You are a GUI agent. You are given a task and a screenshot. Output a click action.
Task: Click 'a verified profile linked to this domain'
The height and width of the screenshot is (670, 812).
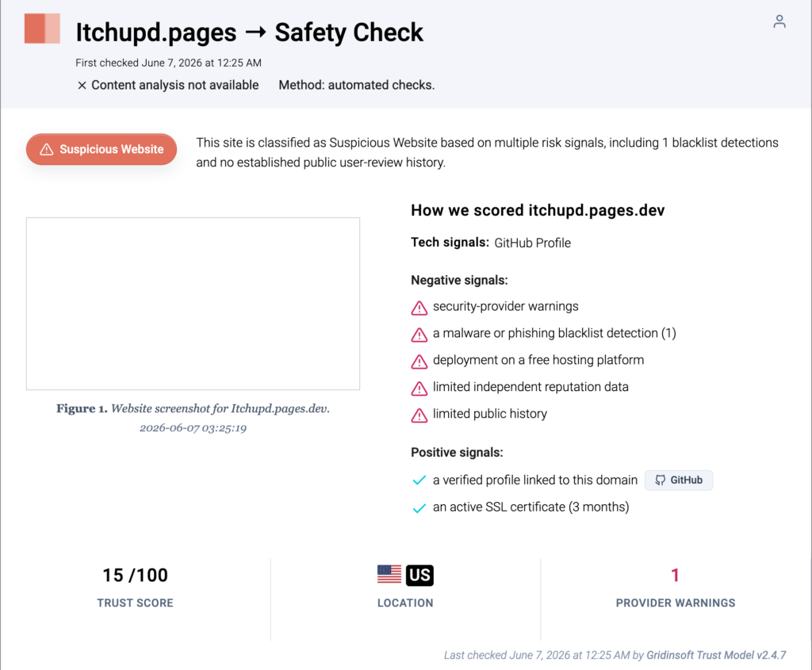click(535, 480)
